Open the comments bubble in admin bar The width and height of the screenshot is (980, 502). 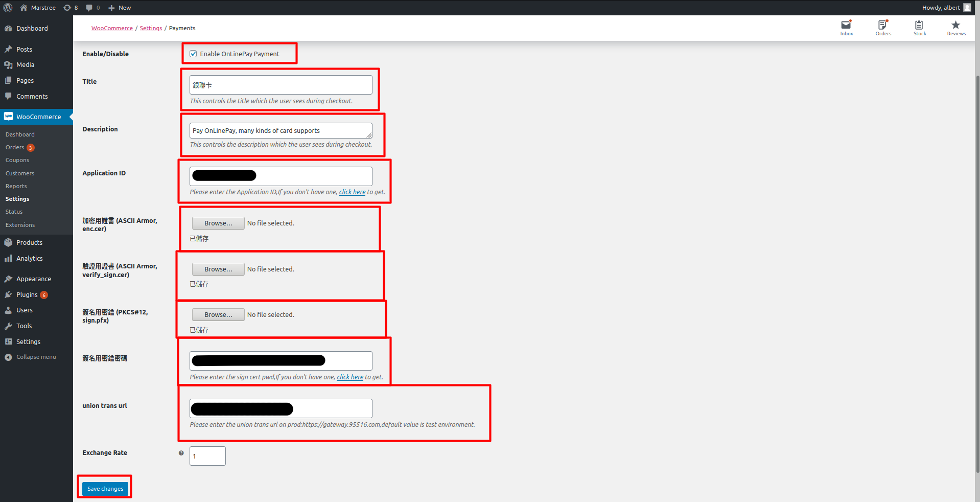92,8
